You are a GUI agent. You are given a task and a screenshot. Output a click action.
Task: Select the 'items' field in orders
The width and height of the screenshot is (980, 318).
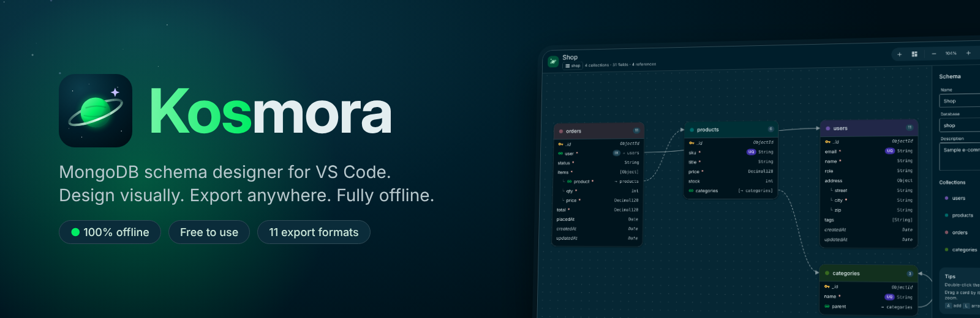[598, 172]
